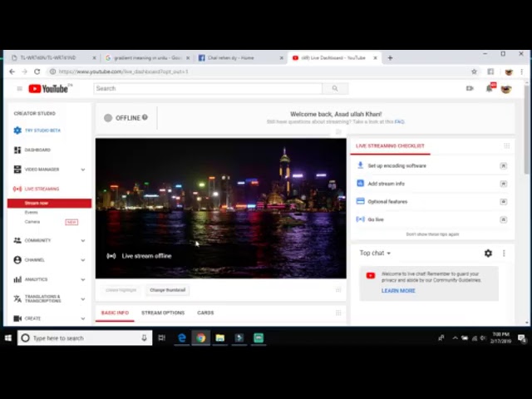532x399 pixels.
Task: Switch to the Stream Options tab
Action: tap(163, 313)
